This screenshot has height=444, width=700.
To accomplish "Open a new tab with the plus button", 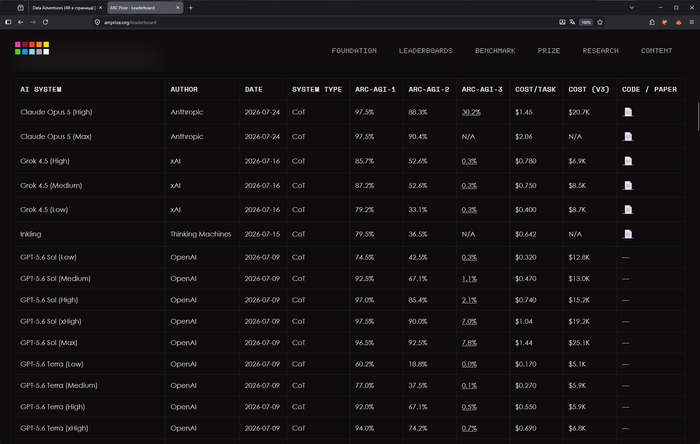I will click(x=191, y=8).
